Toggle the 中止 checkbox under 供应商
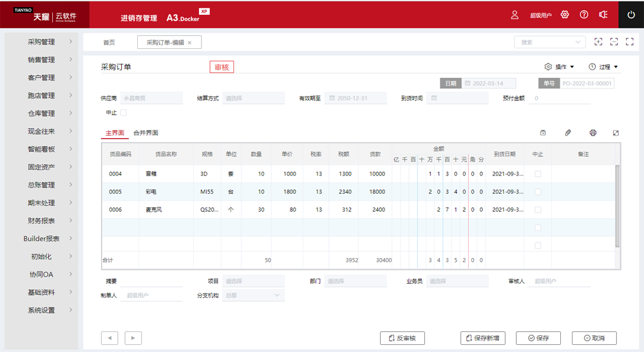This screenshot has height=352, width=644. coord(124,113)
